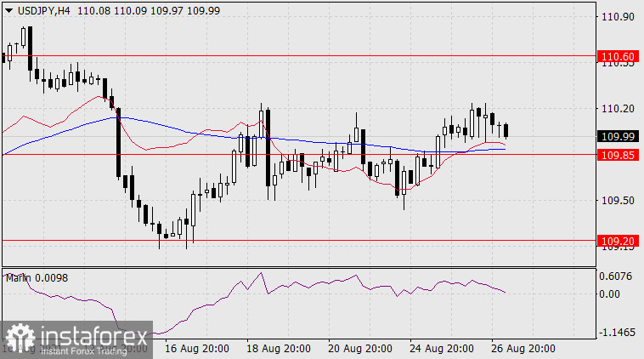644x359 pixels.
Task: Select the 109.85 price level label
Action: [x=618, y=155]
